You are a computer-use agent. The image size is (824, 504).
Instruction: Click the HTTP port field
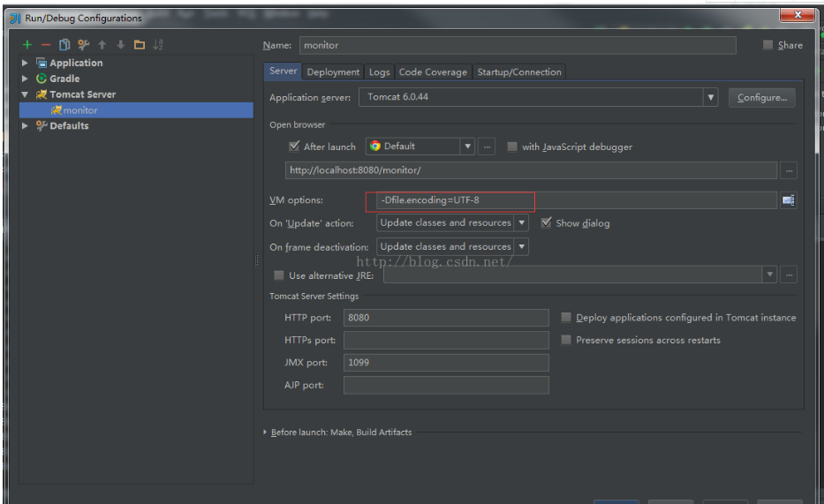point(446,318)
